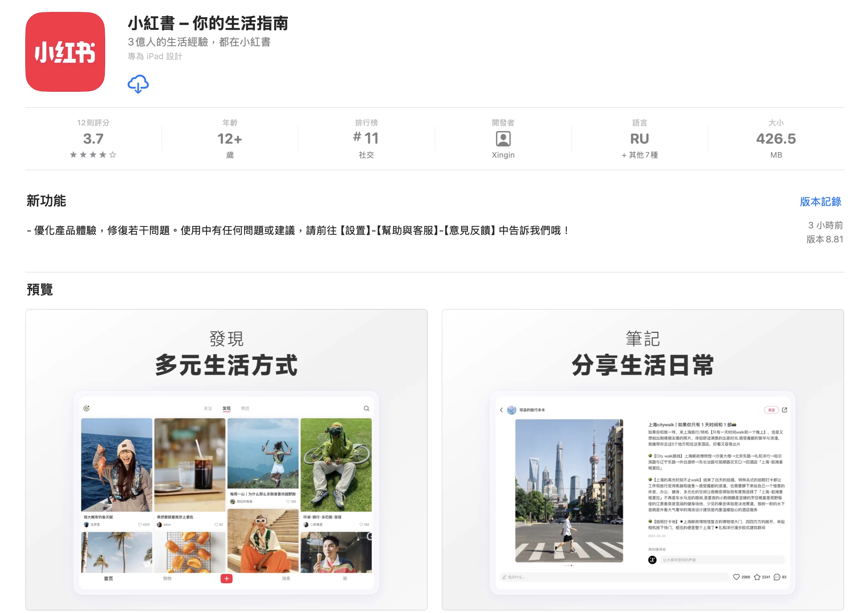This screenshot has width=868, height=613.
Task: Open 版本記錄 version history link
Action: pyautogui.click(x=820, y=201)
